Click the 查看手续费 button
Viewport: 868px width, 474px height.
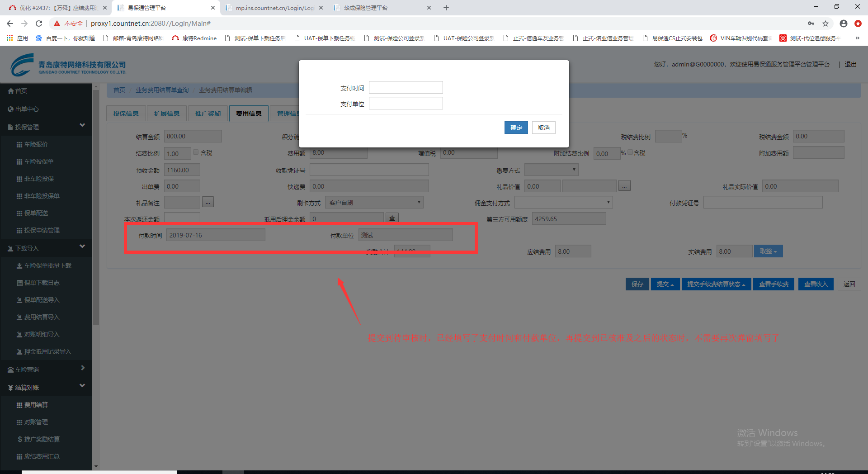(x=774, y=284)
